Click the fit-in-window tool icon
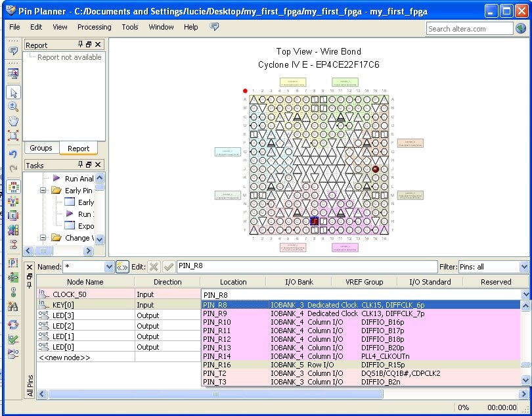The image size is (532, 416). (x=13, y=136)
